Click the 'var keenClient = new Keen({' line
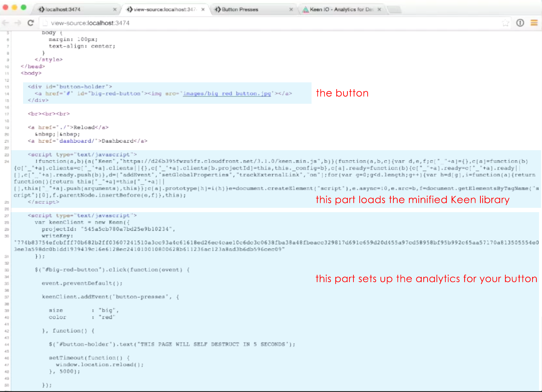 pyautogui.click(x=82, y=222)
